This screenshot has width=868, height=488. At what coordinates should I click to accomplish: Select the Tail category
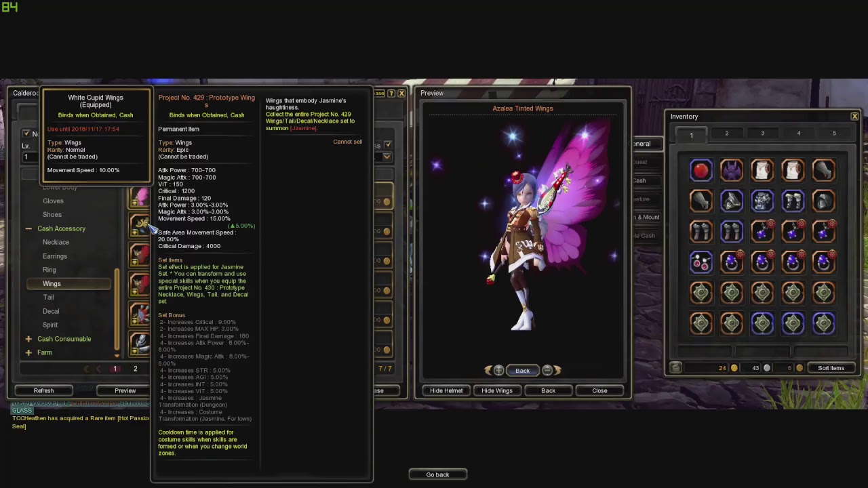pyautogui.click(x=48, y=298)
